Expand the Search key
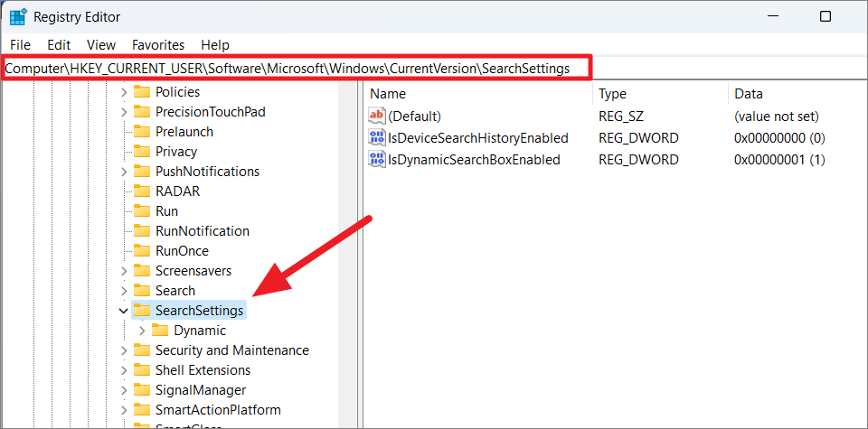The image size is (868, 429). pos(124,292)
